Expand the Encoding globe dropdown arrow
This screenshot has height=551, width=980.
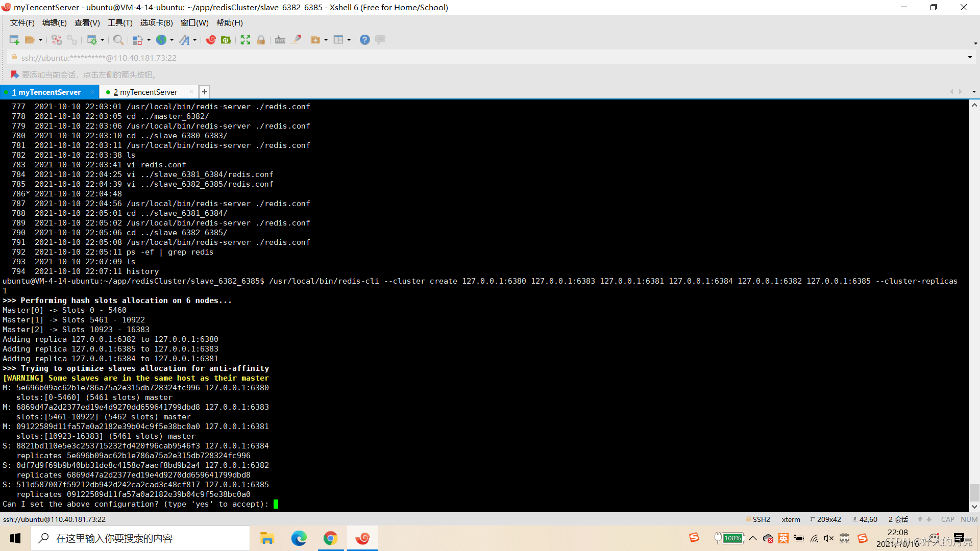click(x=172, y=40)
